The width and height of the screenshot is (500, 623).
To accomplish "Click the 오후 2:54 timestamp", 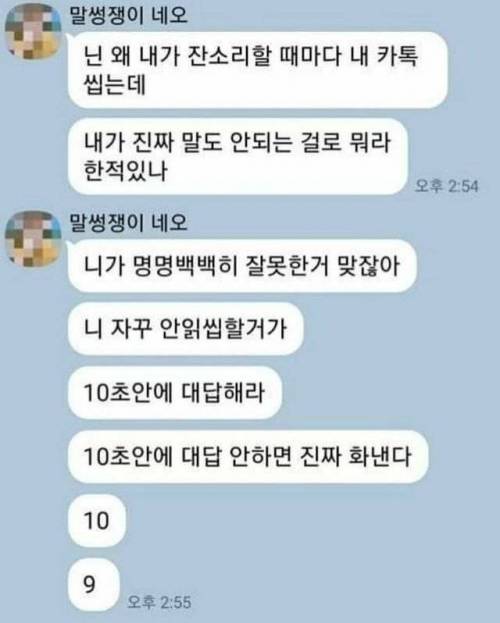I will coord(447,186).
